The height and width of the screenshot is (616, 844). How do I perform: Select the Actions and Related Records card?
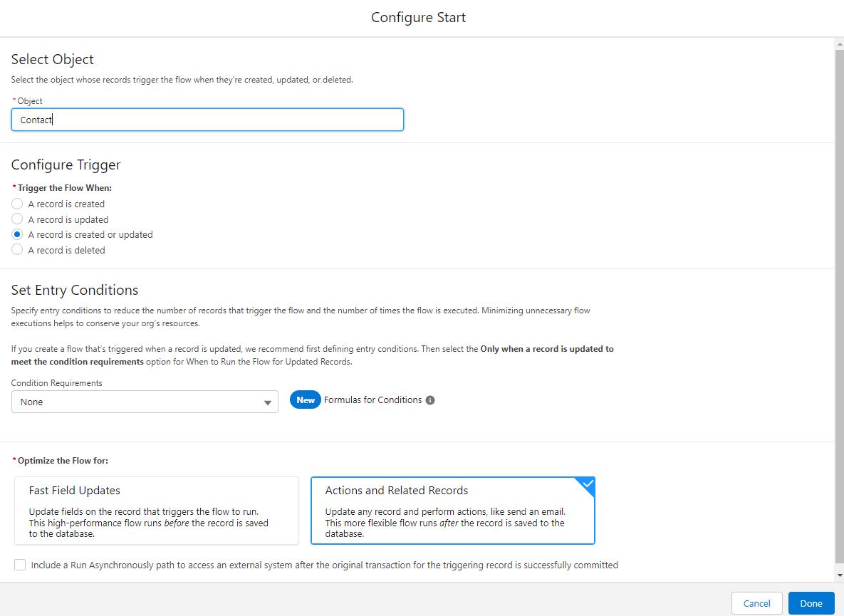coord(452,511)
